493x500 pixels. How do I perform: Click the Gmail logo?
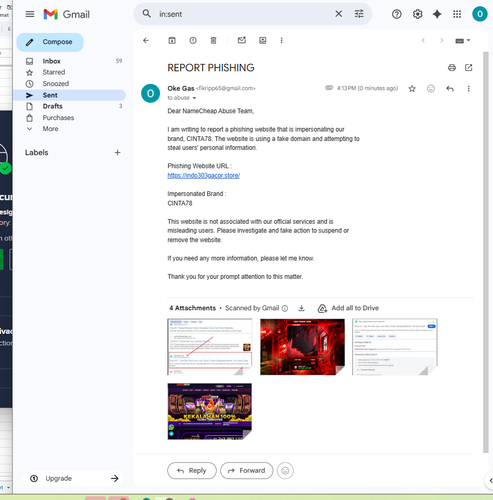click(x=67, y=14)
